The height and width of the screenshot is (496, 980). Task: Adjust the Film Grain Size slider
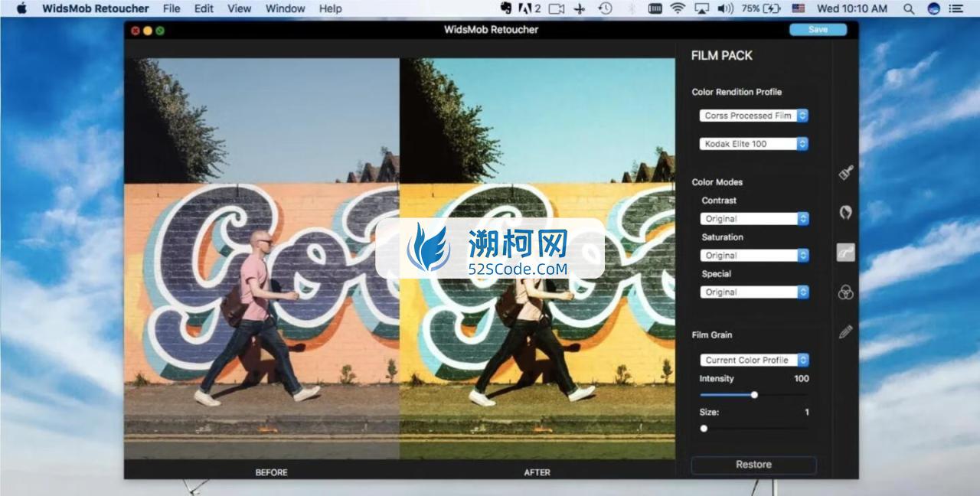coord(754,429)
